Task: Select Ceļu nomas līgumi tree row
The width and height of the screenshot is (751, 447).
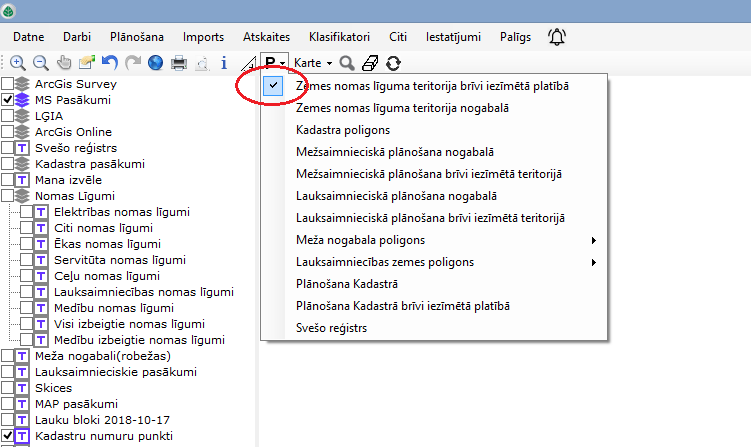Action: click(x=107, y=276)
